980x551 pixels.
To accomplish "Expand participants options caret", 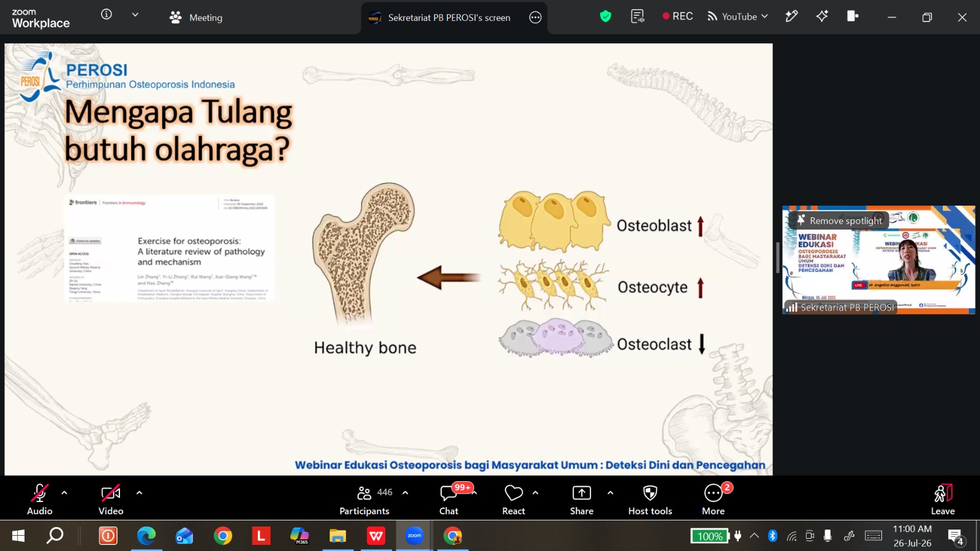I will tap(405, 492).
